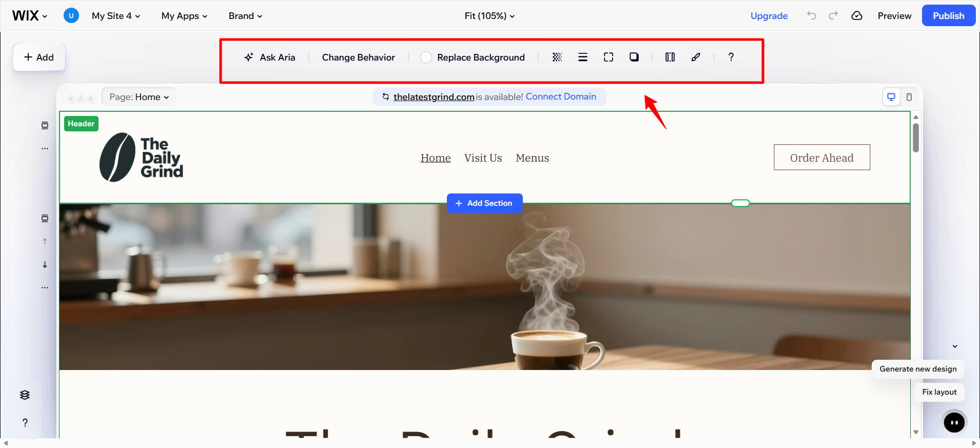Click the blue user avatar icon
The height and width of the screenshot is (448, 980).
pyautogui.click(x=71, y=15)
